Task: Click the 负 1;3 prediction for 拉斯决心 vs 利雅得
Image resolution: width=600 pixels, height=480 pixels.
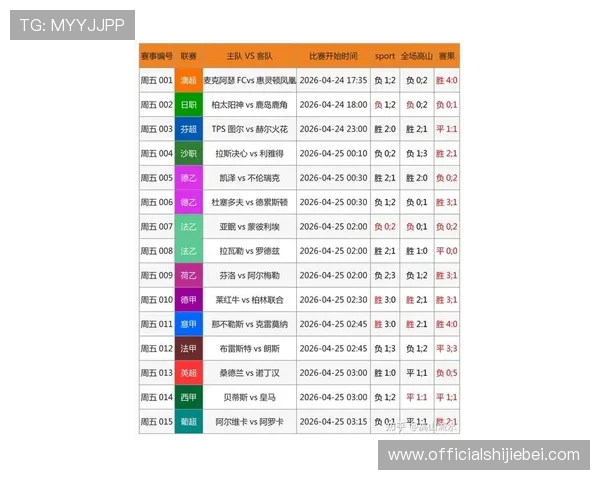Action: [417, 153]
